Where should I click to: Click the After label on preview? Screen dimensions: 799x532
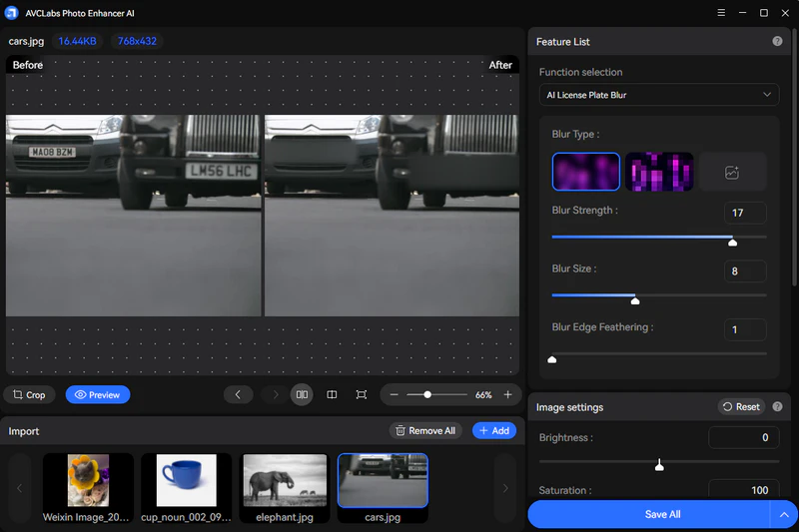500,65
